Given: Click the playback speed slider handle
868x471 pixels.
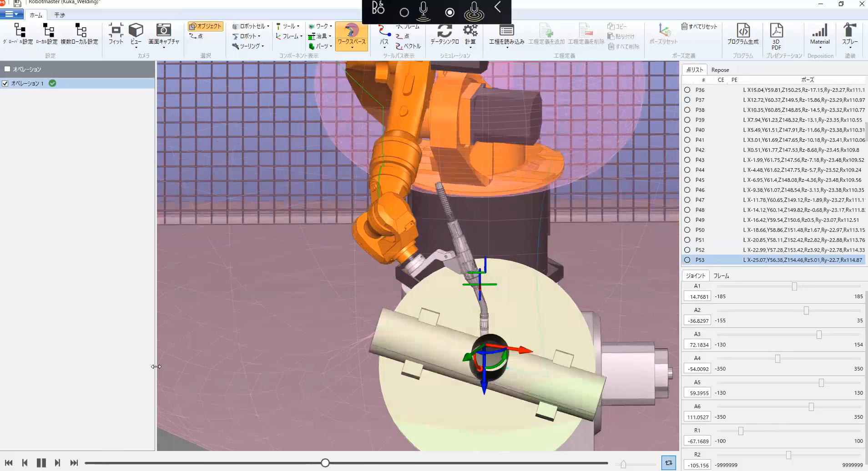Looking at the screenshot, I should tap(623, 464).
